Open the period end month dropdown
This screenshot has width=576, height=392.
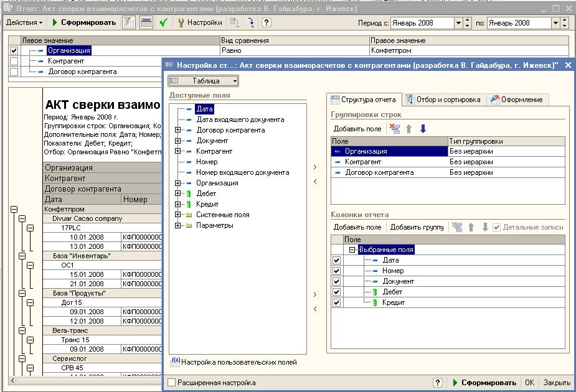pyautogui.click(x=555, y=23)
